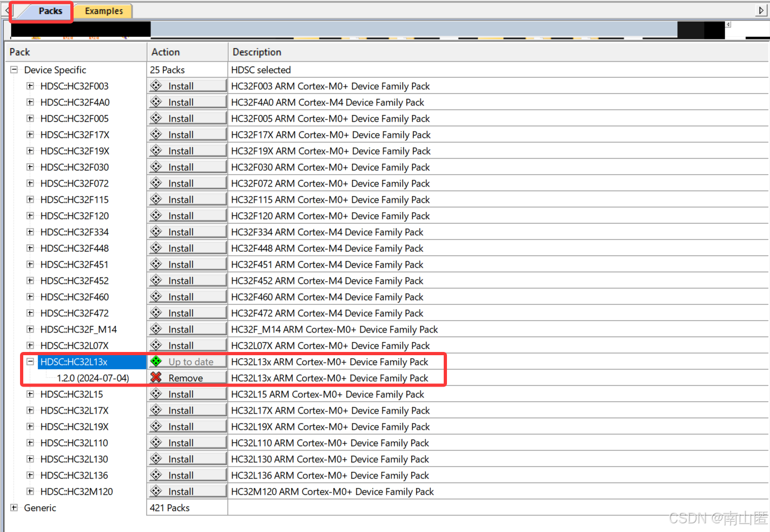Click Up to date button for HC32L13x
770x532 pixels.
(187, 362)
